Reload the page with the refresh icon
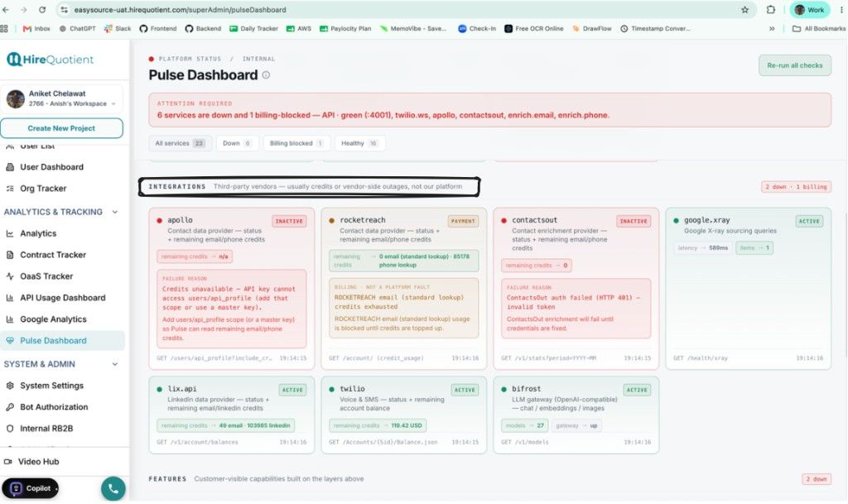Image resolution: width=848 pixels, height=504 pixels. coord(42,10)
